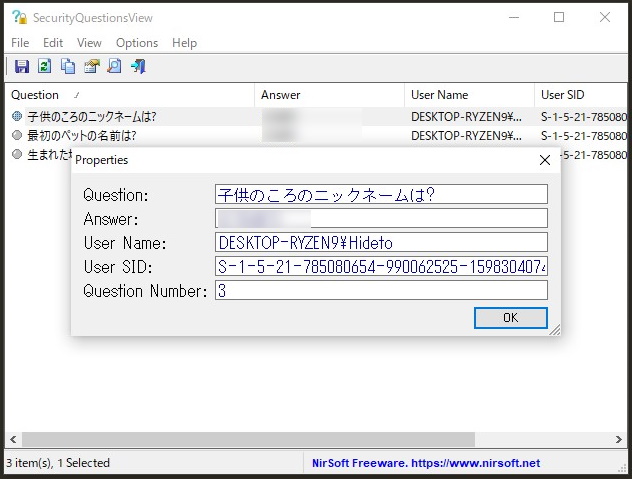Open the Options menu
The width and height of the screenshot is (632, 479).
(137, 43)
